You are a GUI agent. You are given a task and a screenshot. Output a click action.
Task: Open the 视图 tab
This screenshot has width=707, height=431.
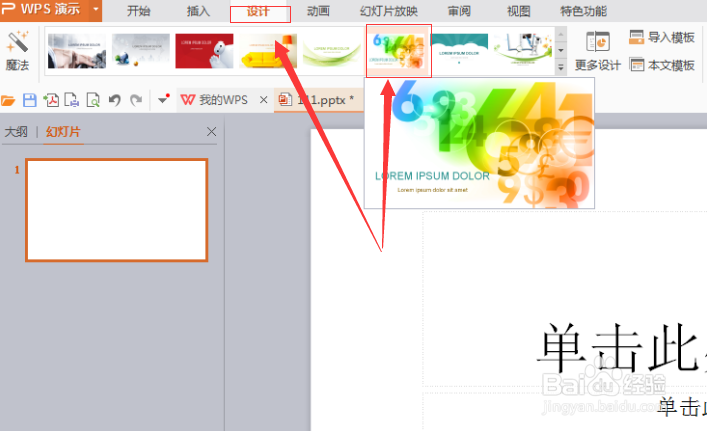pyautogui.click(x=519, y=11)
